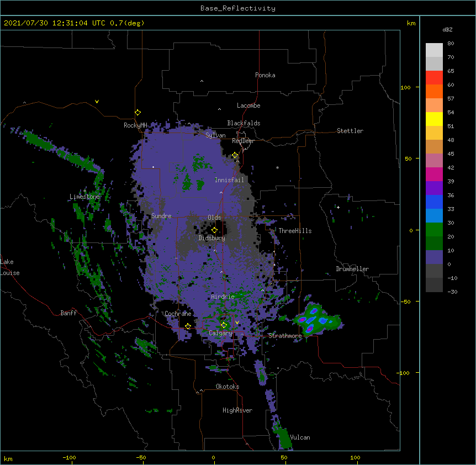Click the green echo patch beside Vulcan
This screenshot has height=465, width=476.
pos(284,437)
